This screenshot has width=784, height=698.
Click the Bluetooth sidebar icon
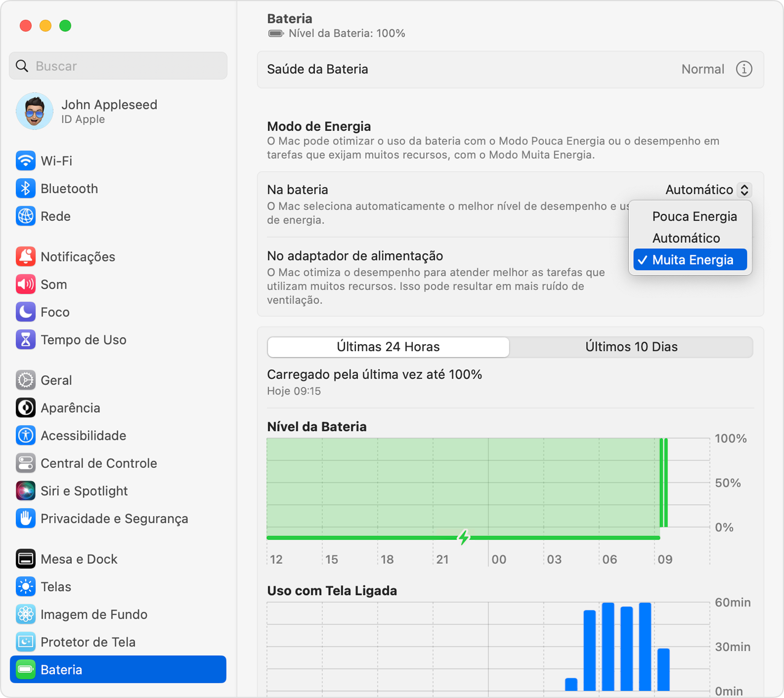(x=25, y=188)
